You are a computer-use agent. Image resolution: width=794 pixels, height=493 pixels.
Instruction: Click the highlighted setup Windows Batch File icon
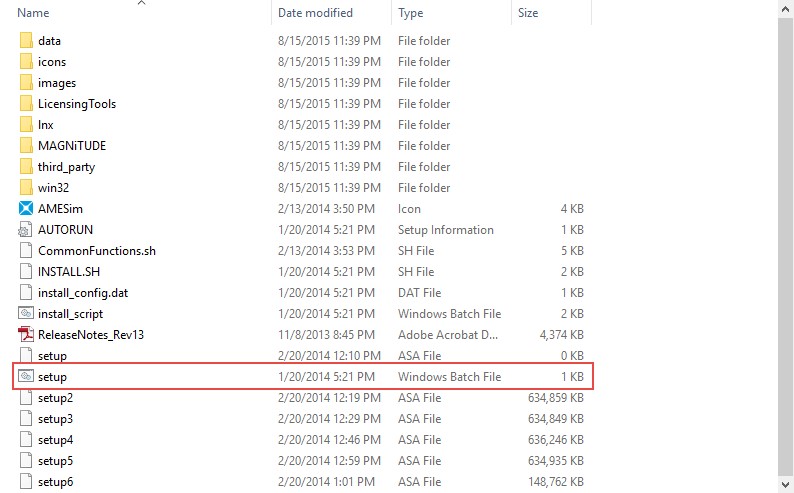click(x=26, y=377)
